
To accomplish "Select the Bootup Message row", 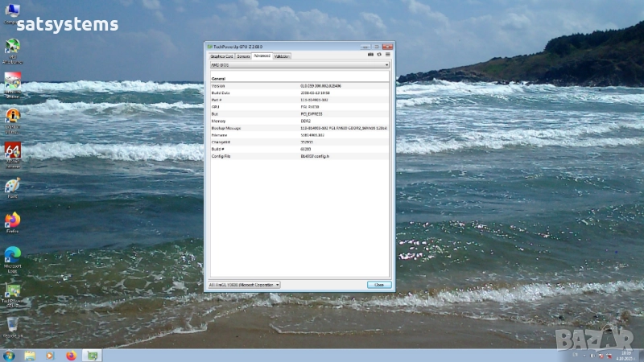I will (299, 128).
